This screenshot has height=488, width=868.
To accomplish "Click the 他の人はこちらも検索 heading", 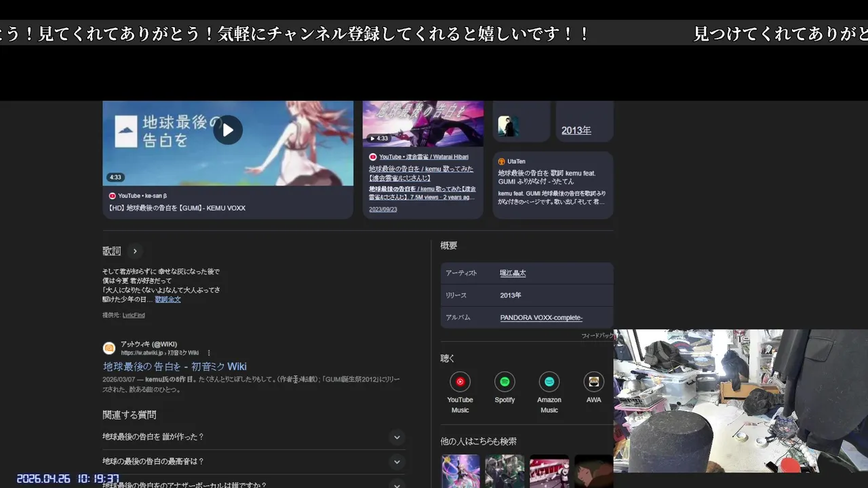I will pyautogui.click(x=479, y=441).
